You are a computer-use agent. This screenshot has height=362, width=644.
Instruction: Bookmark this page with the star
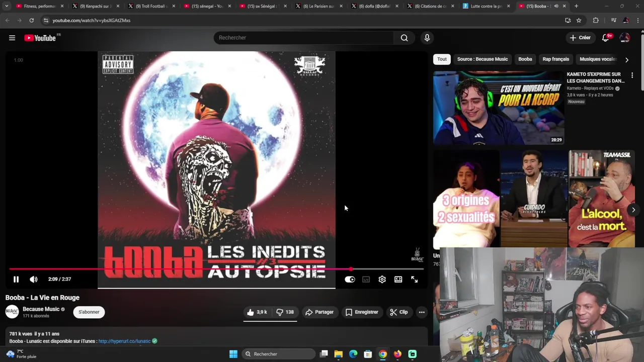tap(579, 21)
